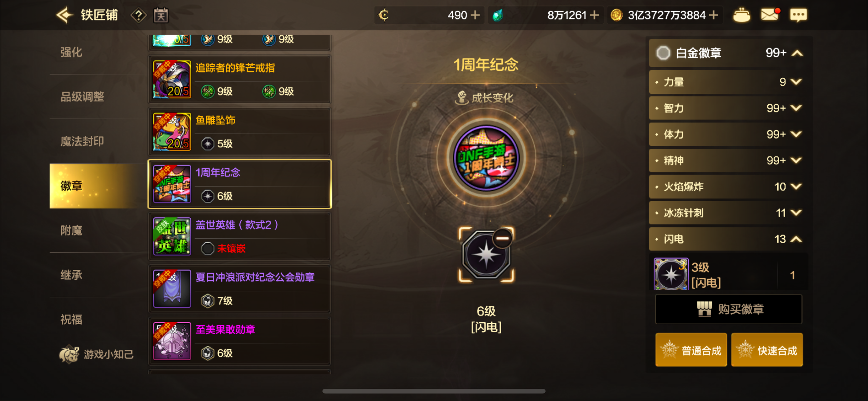Open the pouch icon next to mail
The image size is (868, 401).
pos(741,15)
